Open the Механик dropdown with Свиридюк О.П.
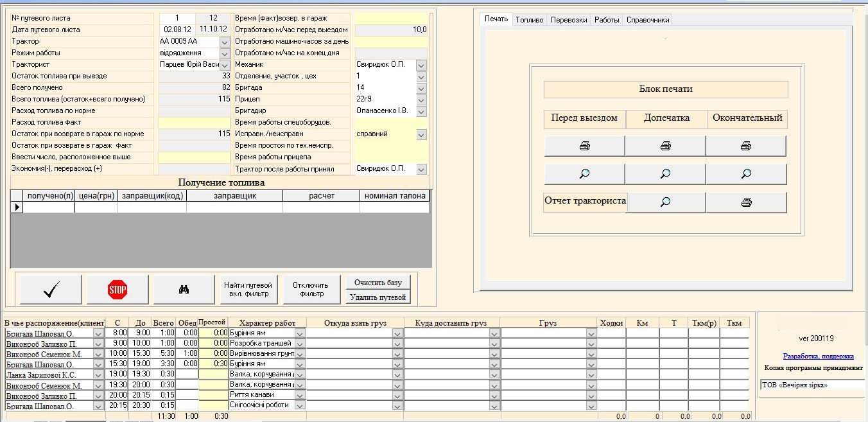The image size is (868, 422). [421, 65]
